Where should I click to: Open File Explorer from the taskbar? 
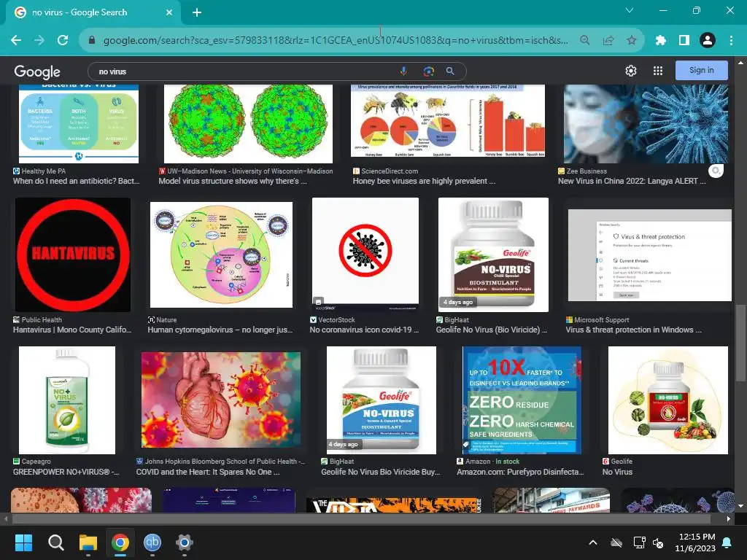88,542
